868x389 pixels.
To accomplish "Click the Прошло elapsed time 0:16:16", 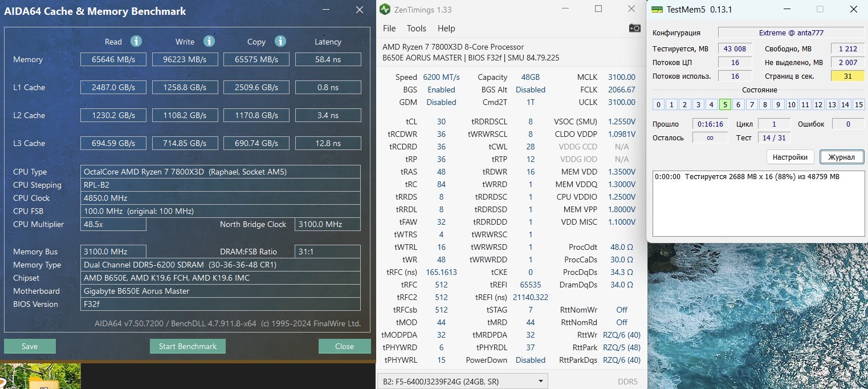I will (710, 124).
